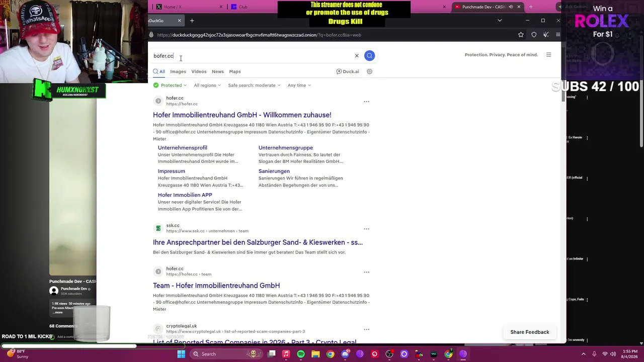
Task: Open the All regions dropdown
Action: tap(207, 85)
